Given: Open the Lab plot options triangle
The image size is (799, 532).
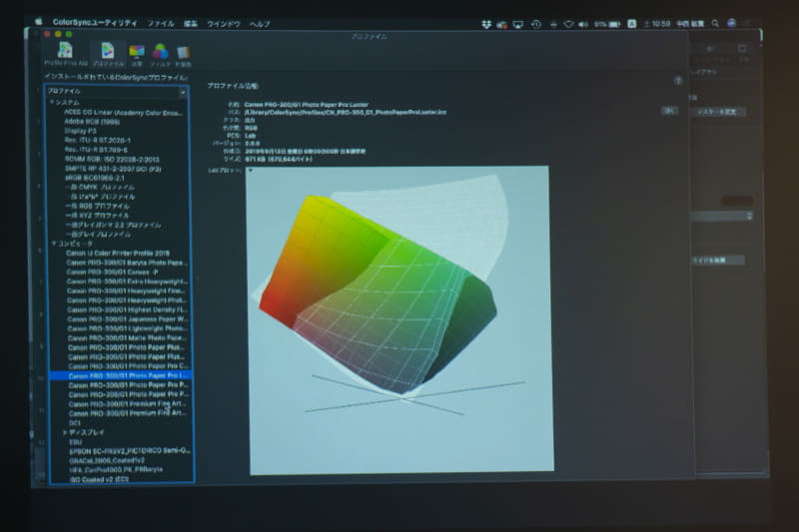Looking at the screenshot, I should [251, 171].
